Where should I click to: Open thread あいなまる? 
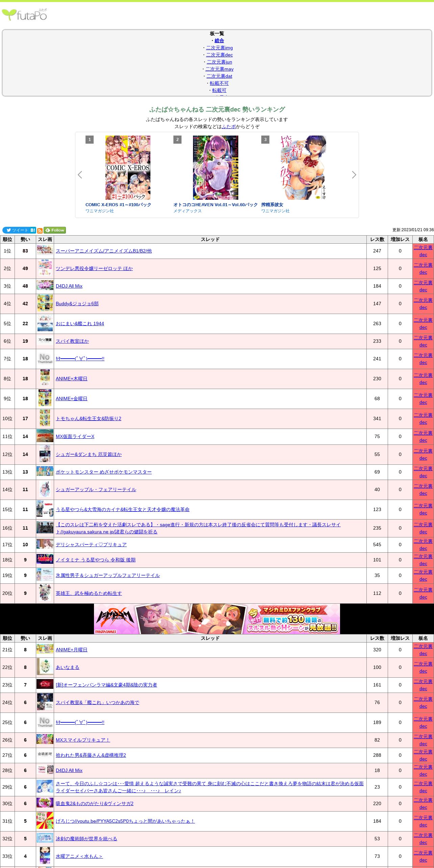coord(68,667)
